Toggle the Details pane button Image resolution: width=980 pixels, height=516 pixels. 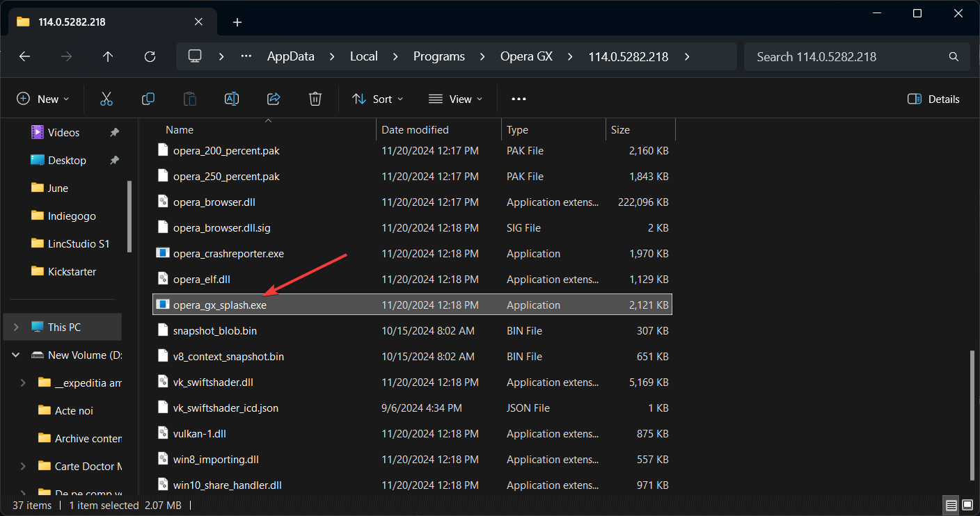coord(933,99)
